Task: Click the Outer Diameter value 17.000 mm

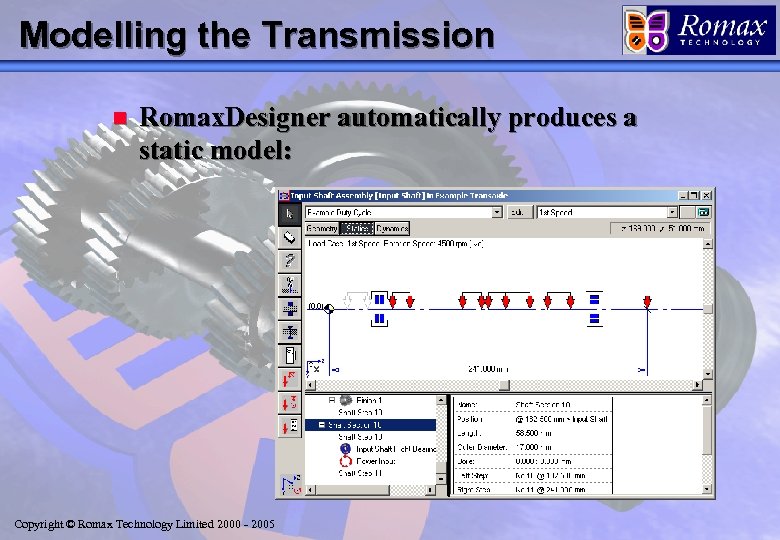Action: pos(534,447)
